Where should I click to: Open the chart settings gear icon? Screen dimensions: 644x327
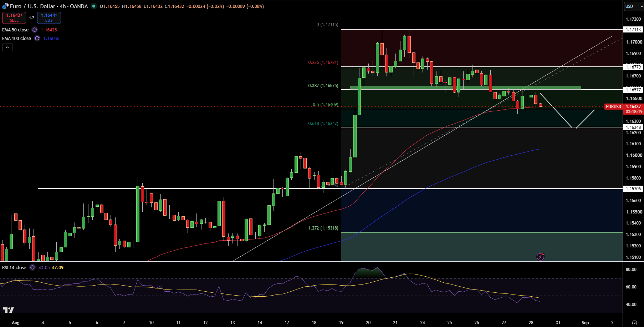634,322
